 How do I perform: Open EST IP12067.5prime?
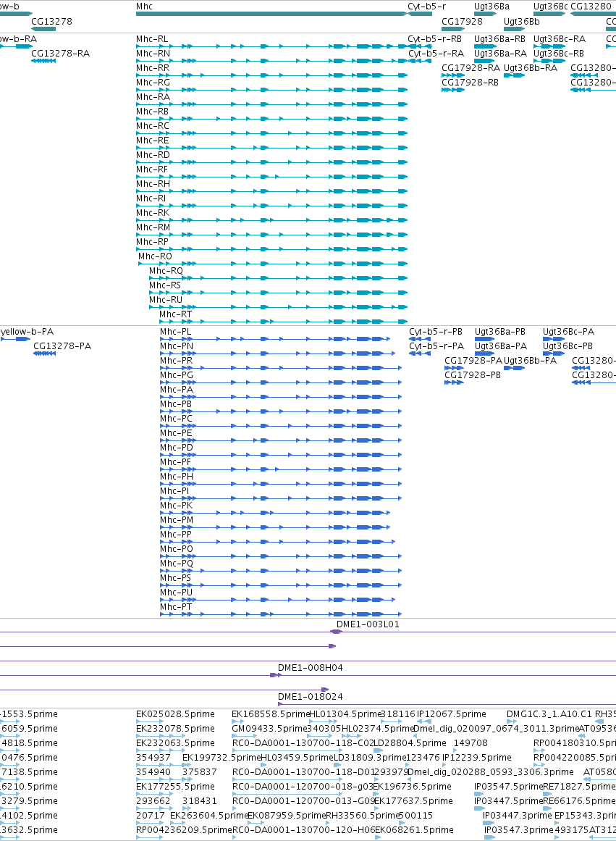(452, 714)
